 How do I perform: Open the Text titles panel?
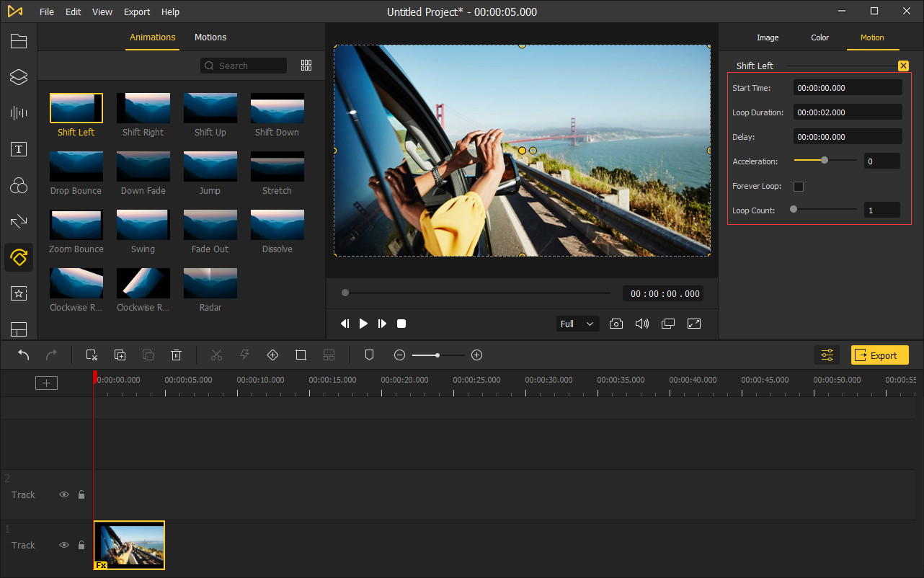click(x=19, y=149)
